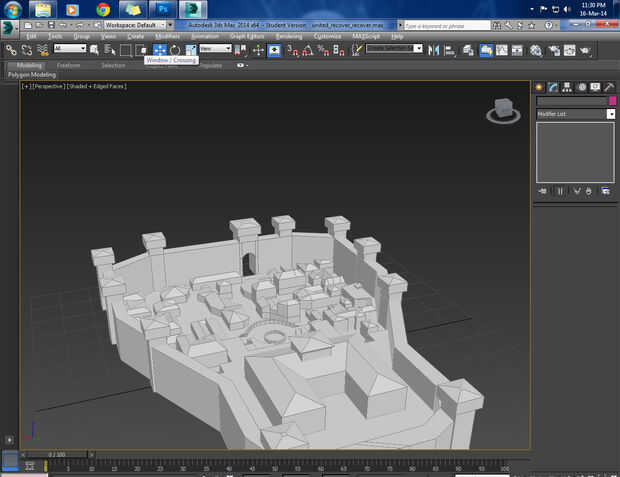The image size is (620, 477).
Task: Toggle Show End Result in modifier stack
Action: (x=559, y=190)
